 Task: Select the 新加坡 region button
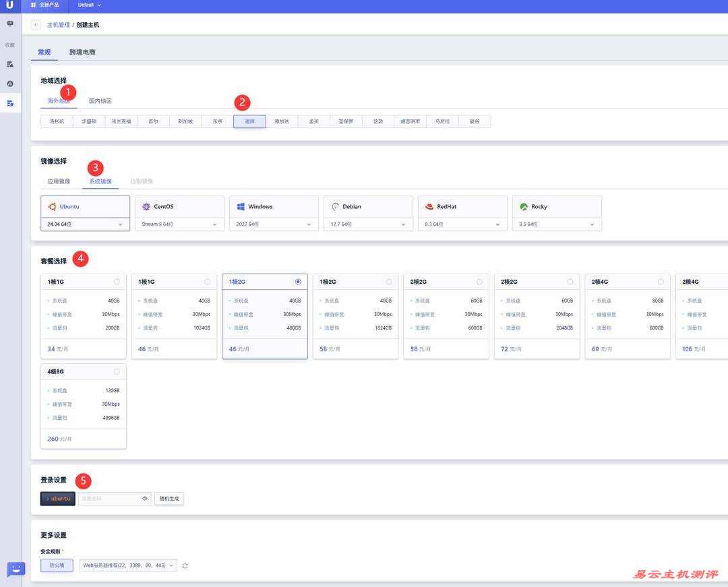185,121
